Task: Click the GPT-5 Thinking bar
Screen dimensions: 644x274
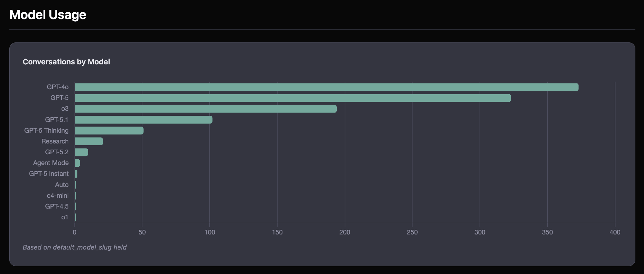Action: pos(109,131)
